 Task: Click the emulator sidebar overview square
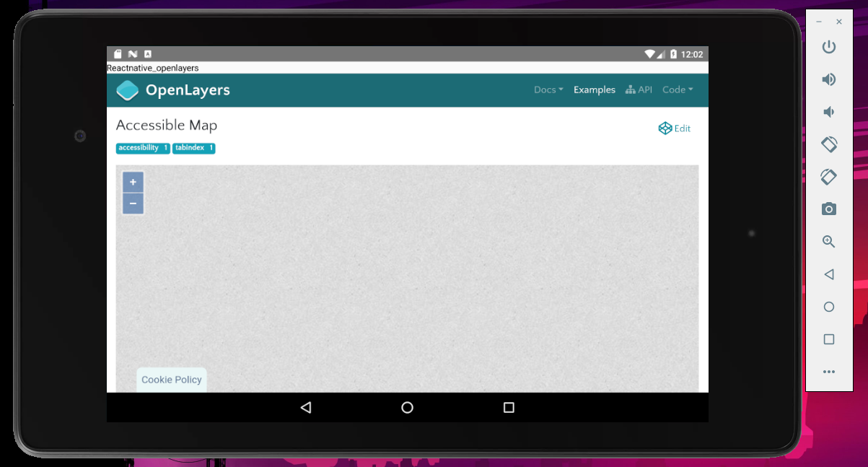tap(829, 339)
